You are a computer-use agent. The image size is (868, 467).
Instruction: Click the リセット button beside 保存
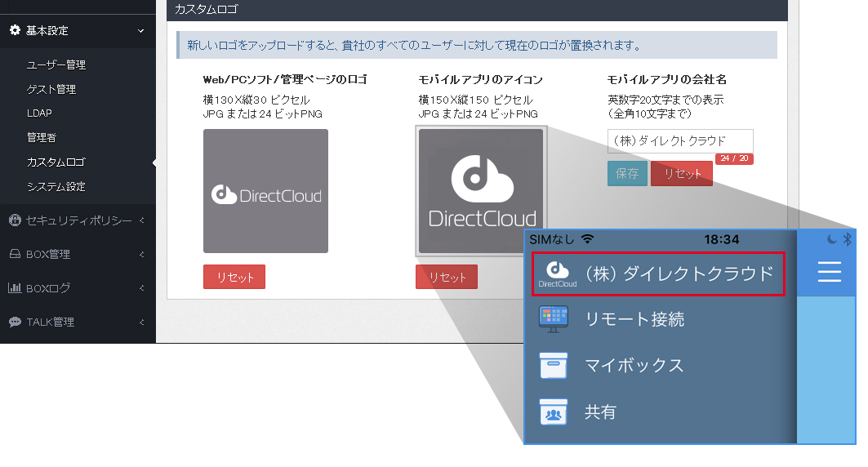(682, 173)
